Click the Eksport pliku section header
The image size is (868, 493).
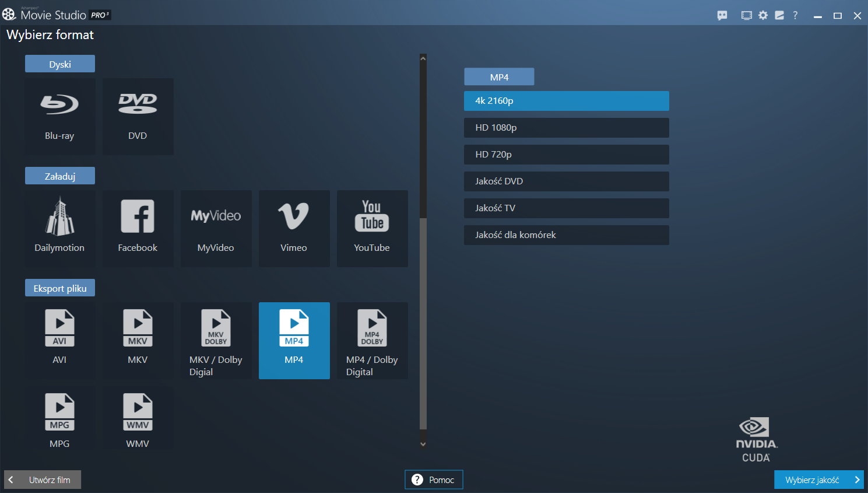coord(60,288)
